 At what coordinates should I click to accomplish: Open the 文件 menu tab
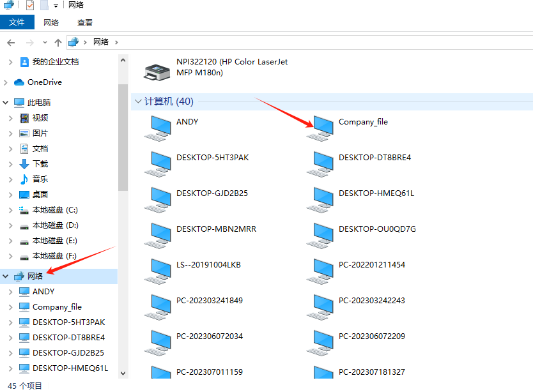click(x=17, y=22)
